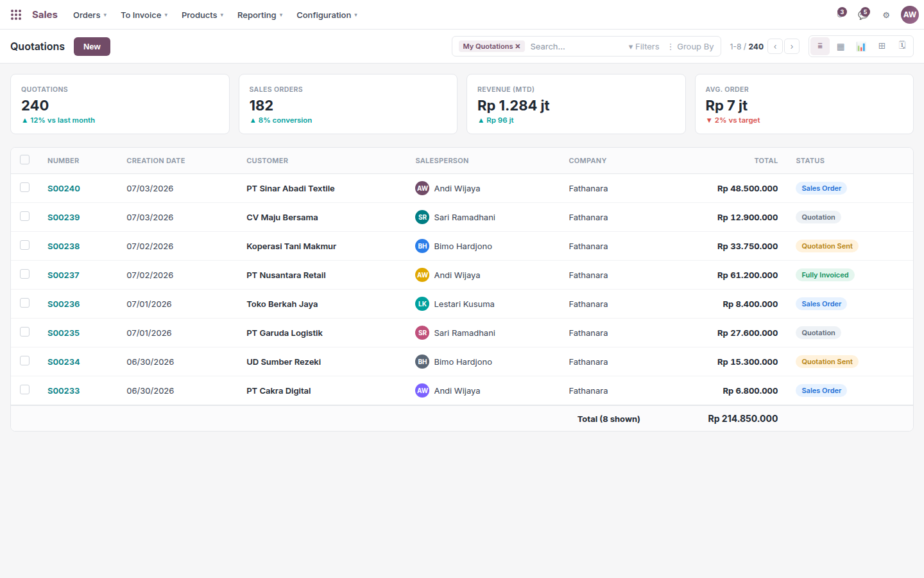Select customer PT Garuda Logistik

click(x=284, y=333)
